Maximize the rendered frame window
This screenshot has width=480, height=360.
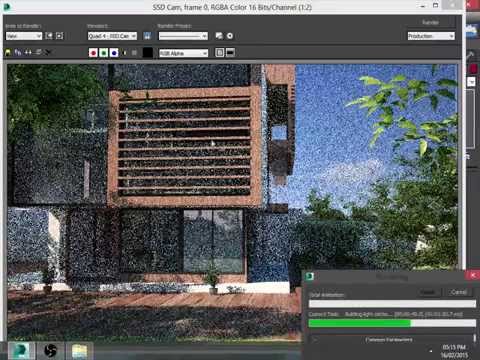click(x=436, y=6)
